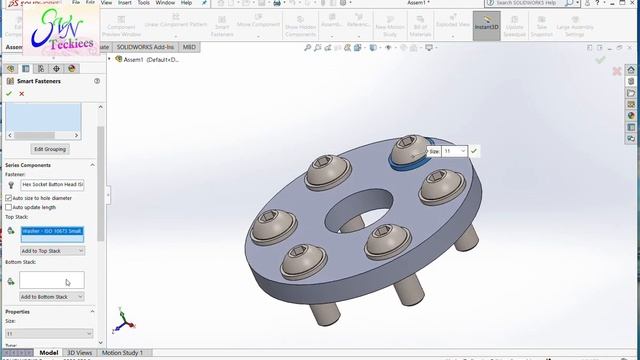
Task: Open Smart Fasteners help question icon
Action: [x=97, y=81]
